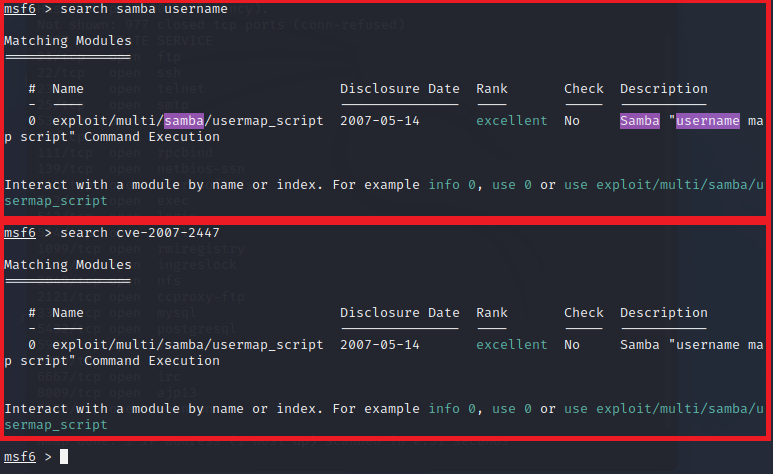Click 'Check' header in second table
Screen dimensions: 773x474
tap(584, 313)
